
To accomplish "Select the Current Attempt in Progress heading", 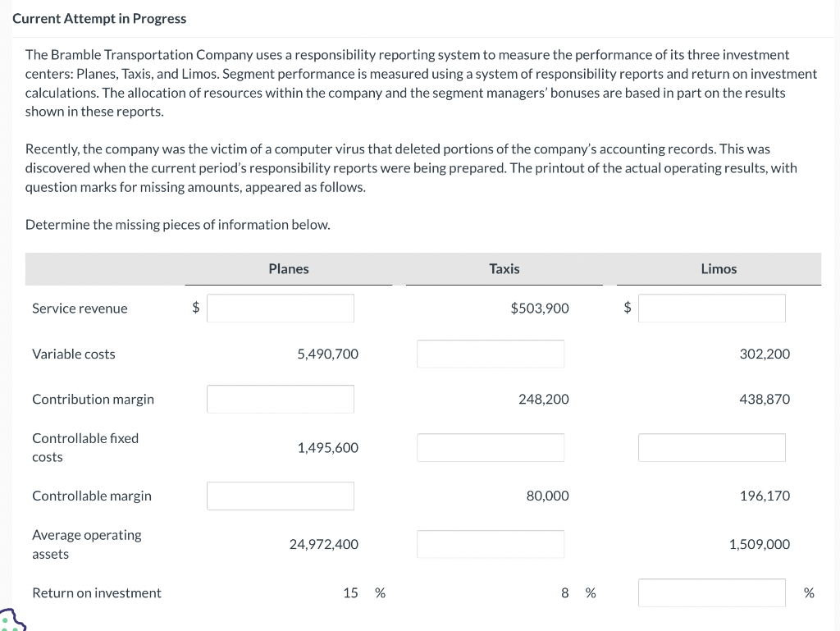I will pyautogui.click(x=99, y=18).
